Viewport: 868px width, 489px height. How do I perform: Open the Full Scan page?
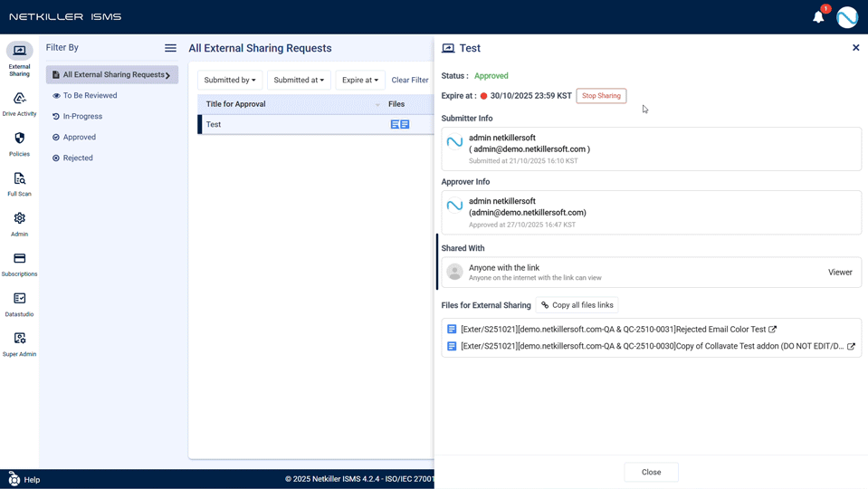(19, 184)
